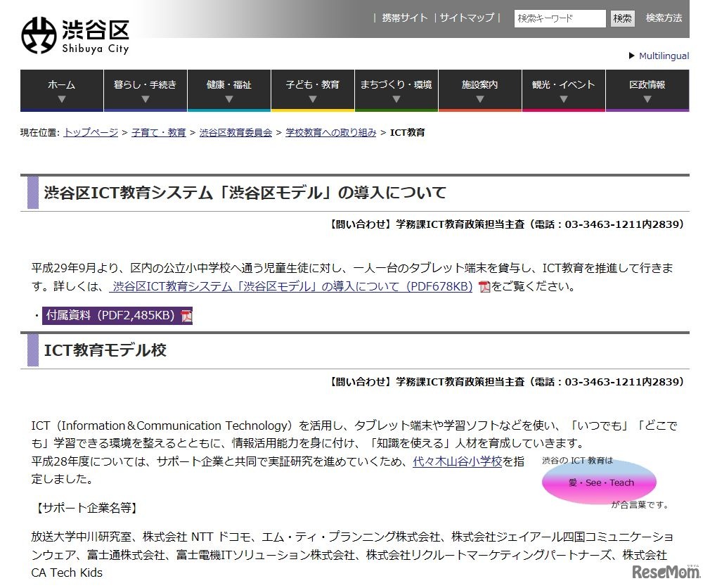Click PDF icon beside 渋谷区モデル link
The width and height of the screenshot is (710, 588).
(484, 286)
